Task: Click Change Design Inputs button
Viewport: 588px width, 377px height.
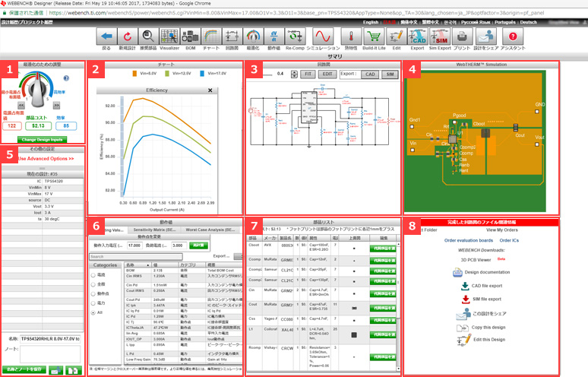Action: coord(42,140)
